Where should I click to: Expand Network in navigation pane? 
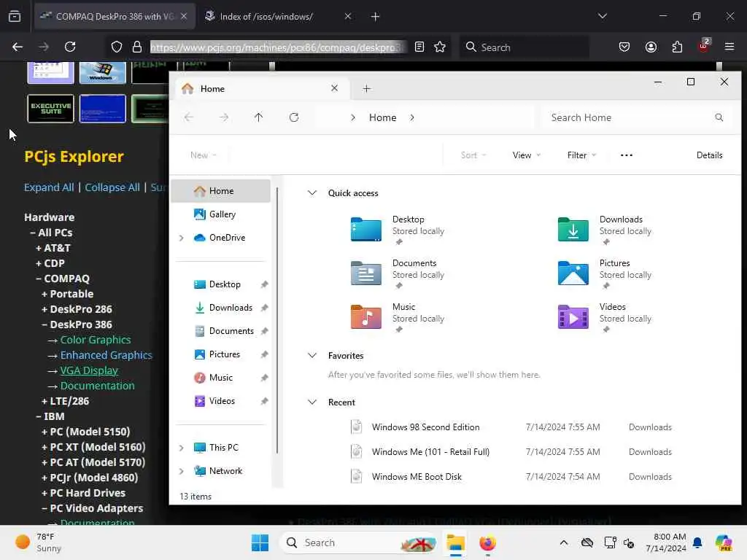coord(182,471)
